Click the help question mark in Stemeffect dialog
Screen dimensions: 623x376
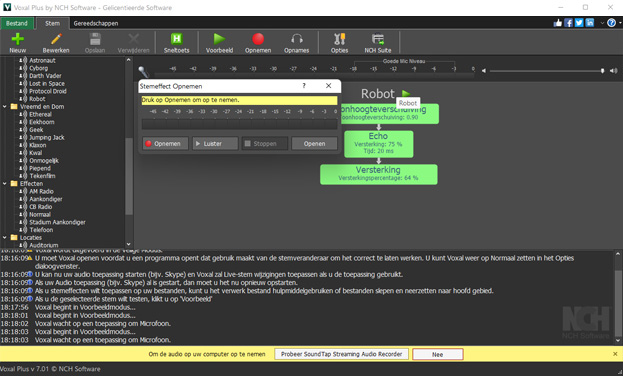[304, 86]
